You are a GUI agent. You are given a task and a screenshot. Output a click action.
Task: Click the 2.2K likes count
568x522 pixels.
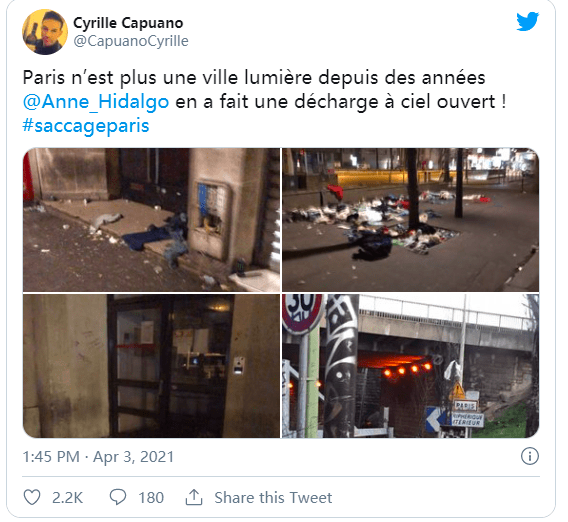coord(68,497)
